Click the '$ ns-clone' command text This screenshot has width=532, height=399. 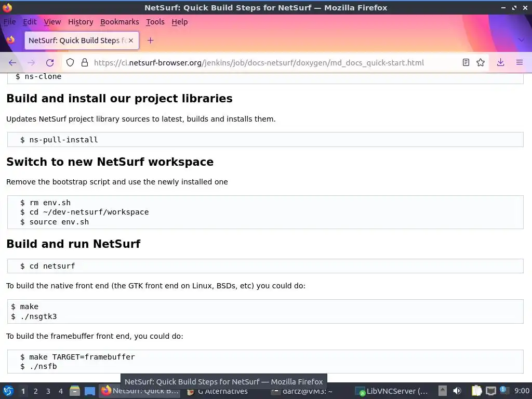click(38, 77)
